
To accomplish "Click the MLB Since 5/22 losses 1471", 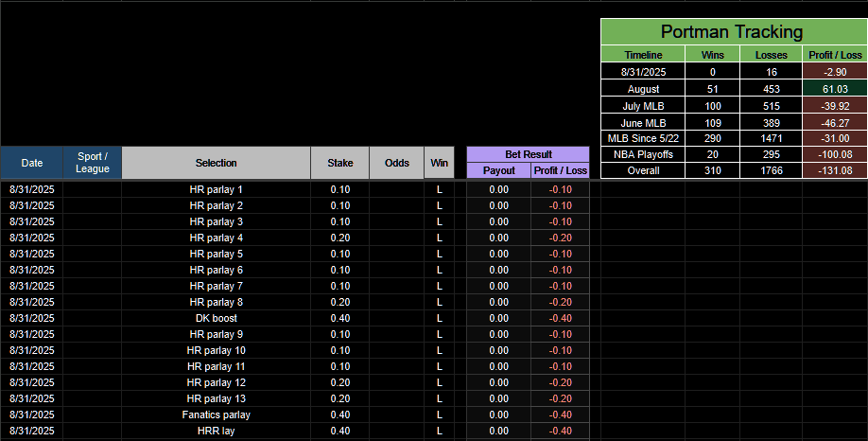I will (x=772, y=138).
